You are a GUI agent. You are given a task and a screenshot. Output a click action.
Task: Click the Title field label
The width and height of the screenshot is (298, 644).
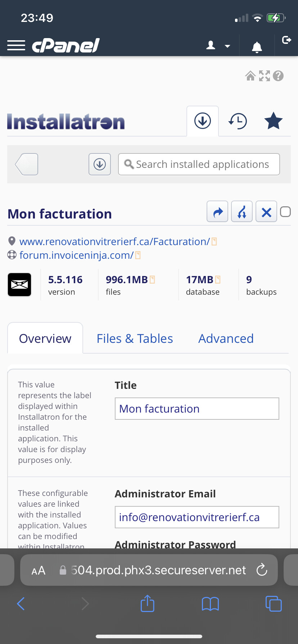126,385
